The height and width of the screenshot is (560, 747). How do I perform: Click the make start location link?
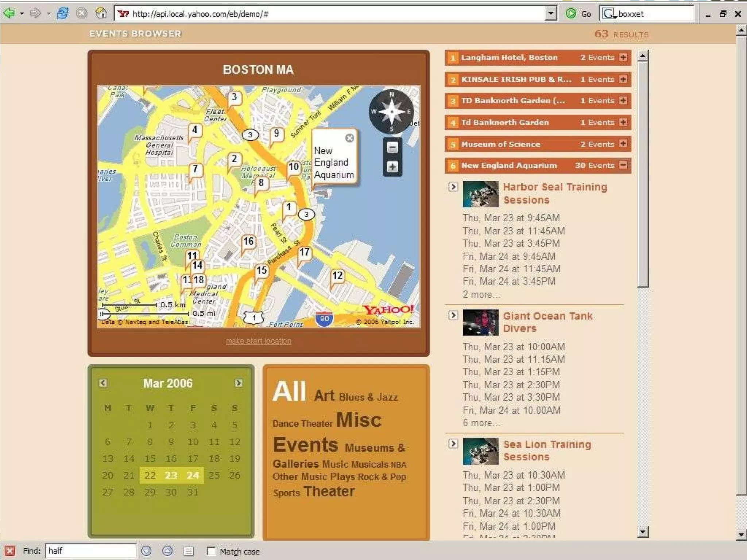[x=258, y=341]
